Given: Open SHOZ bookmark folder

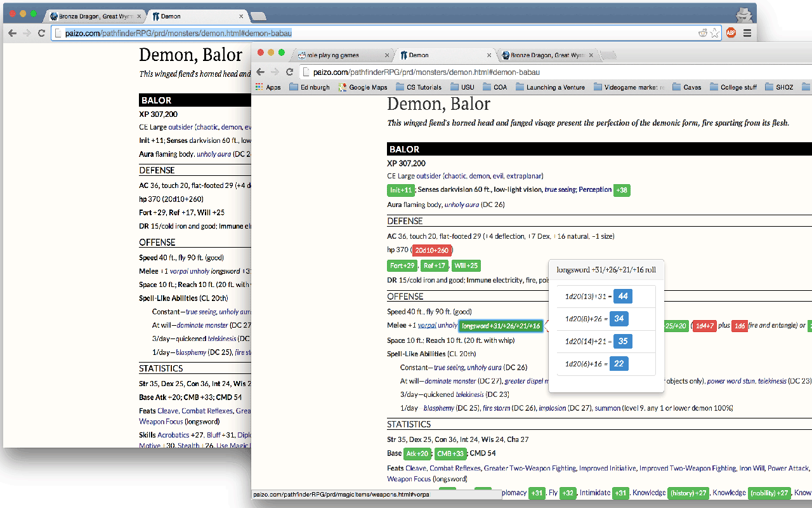Looking at the screenshot, I should click(x=779, y=87).
